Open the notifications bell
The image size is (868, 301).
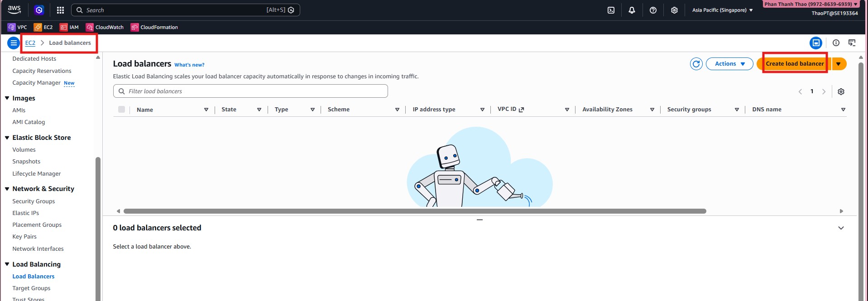tap(632, 10)
